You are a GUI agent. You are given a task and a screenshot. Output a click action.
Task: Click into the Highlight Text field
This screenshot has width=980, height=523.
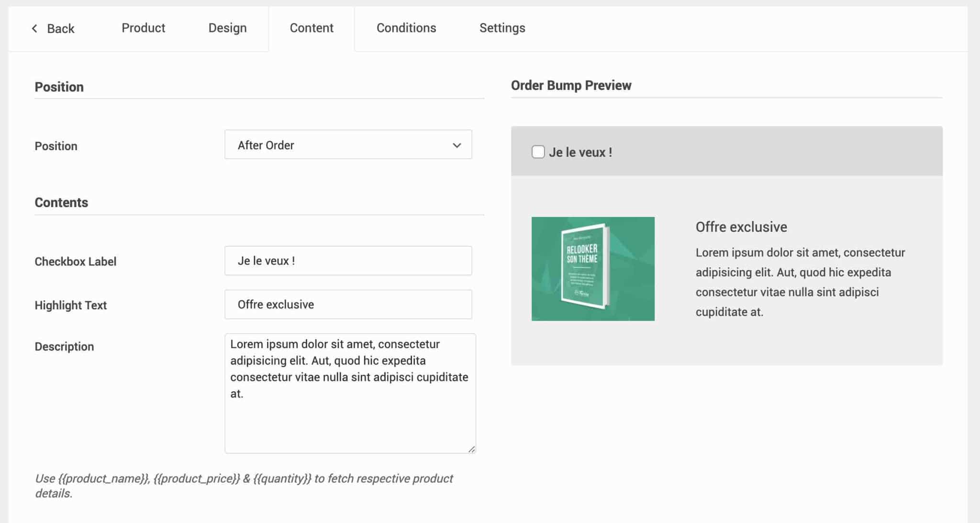348,305
